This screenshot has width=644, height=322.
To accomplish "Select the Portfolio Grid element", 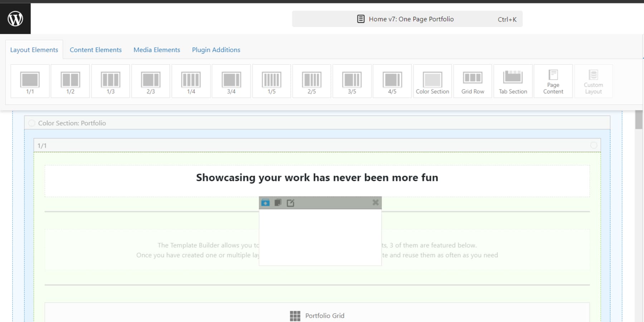I will point(317,316).
